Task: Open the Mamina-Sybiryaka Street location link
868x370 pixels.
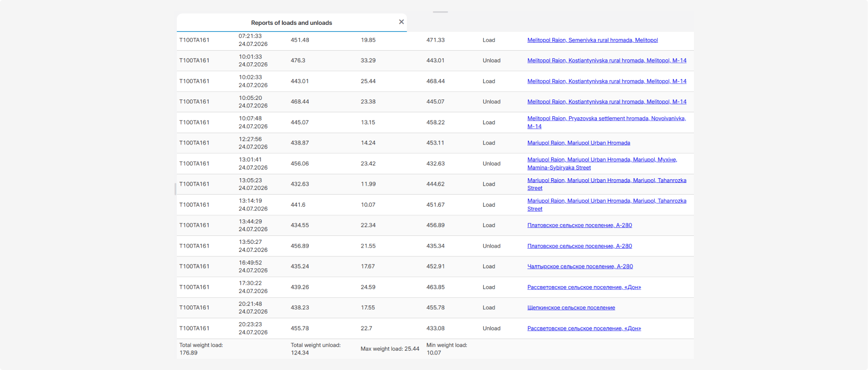Action: click(602, 164)
